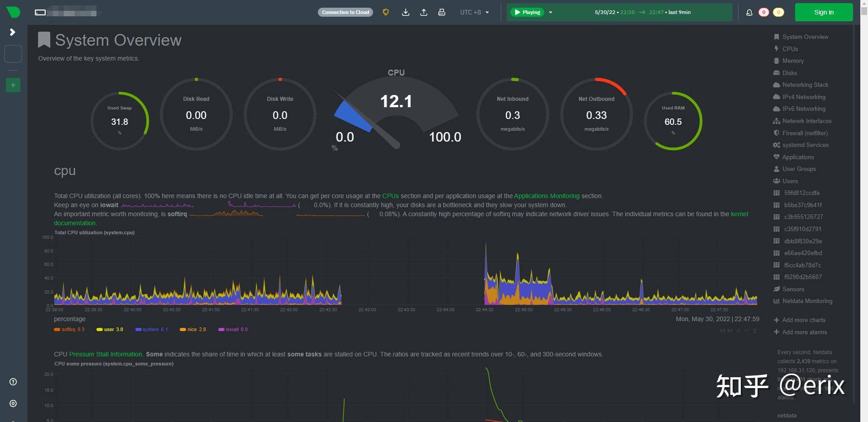This screenshot has height=422, width=868.
Task: Click the export snapshot download icon
Action: pyautogui.click(x=406, y=12)
